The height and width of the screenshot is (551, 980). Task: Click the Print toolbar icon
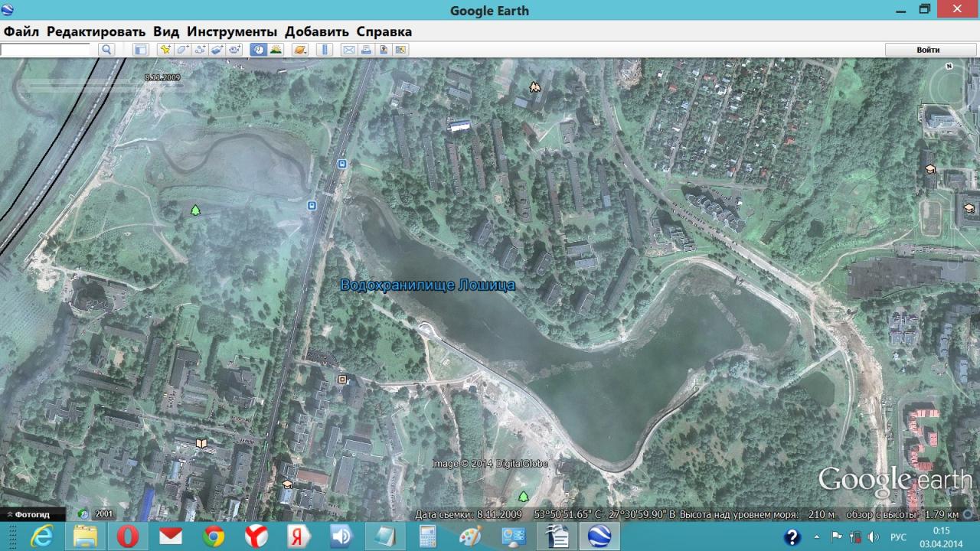pyautogui.click(x=366, y=50)
